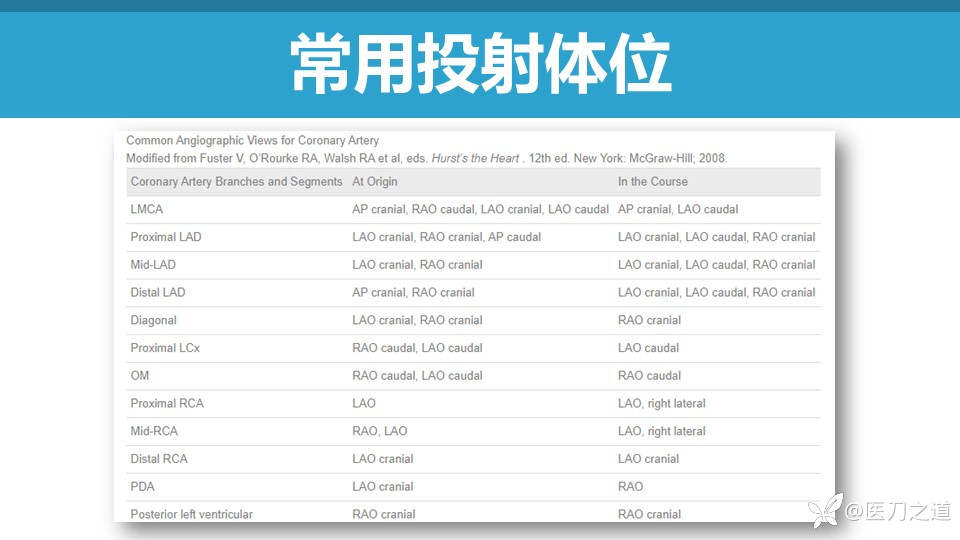Select the Diagonal row label
This screenshot has width=960, height=540.
(153, 321)
